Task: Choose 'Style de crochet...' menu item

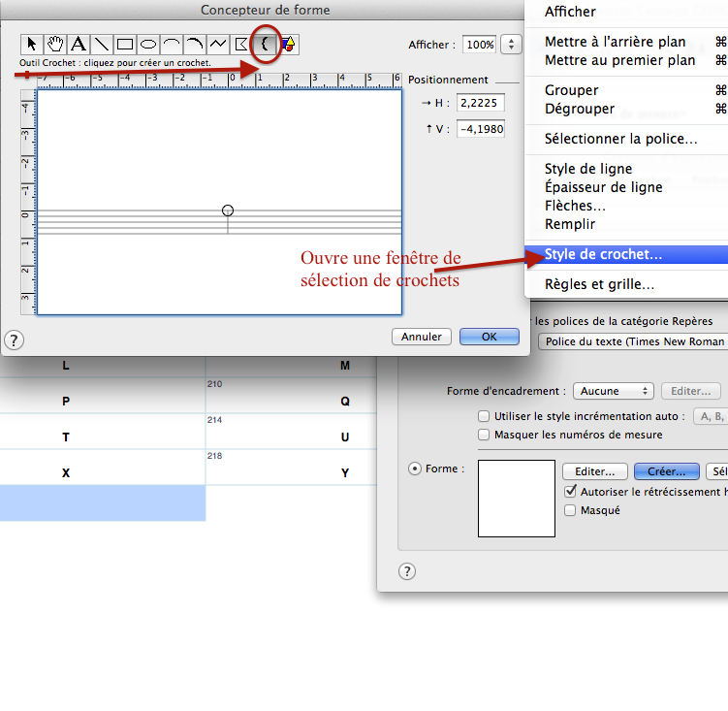Action: pyautogui.click(x=604, y=255)
